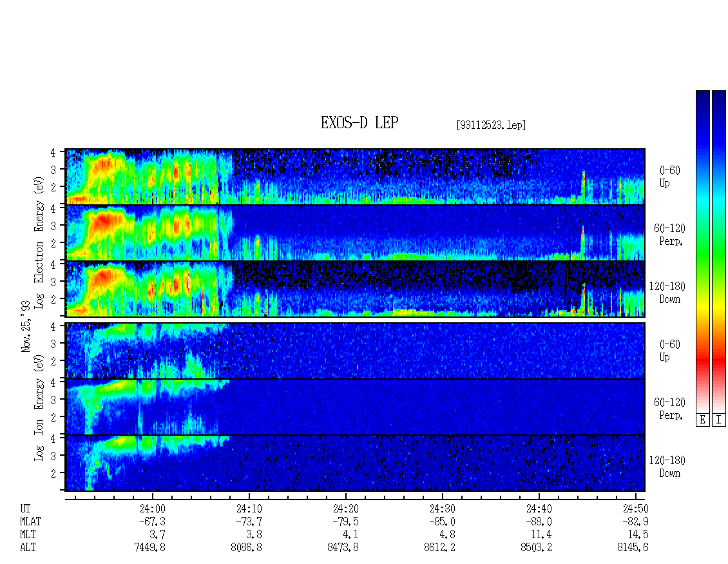
Task: Click the MLT value 4.1
Action: coord(351,535)
